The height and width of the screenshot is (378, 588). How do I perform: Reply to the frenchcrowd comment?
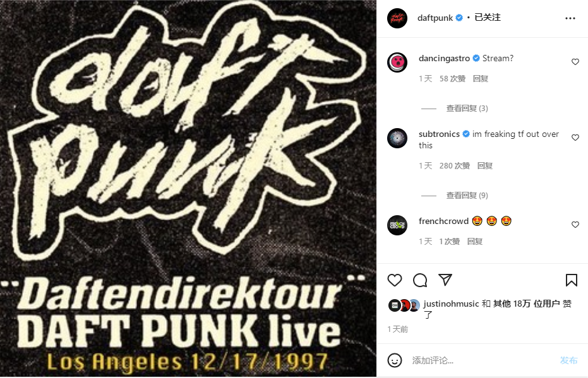[475, 242]
